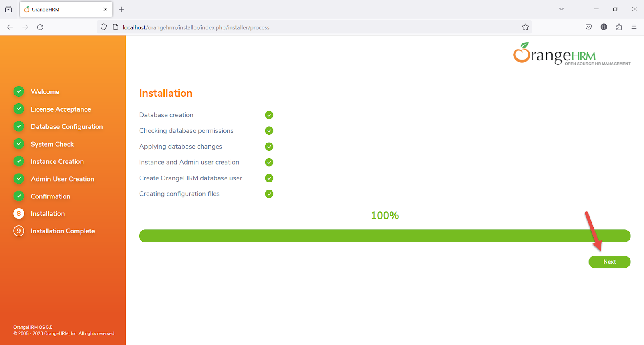The height and width of the screenshot is (345, 644).
Task: Open a new tab with plus button
Action: [121, 9]
